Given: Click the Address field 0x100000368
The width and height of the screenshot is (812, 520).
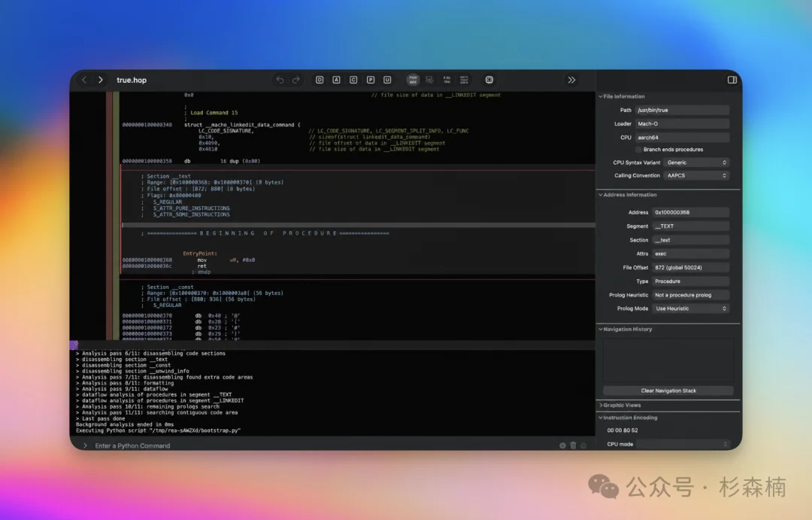Looking at the screenshot, I should click(x=691, y=212).
